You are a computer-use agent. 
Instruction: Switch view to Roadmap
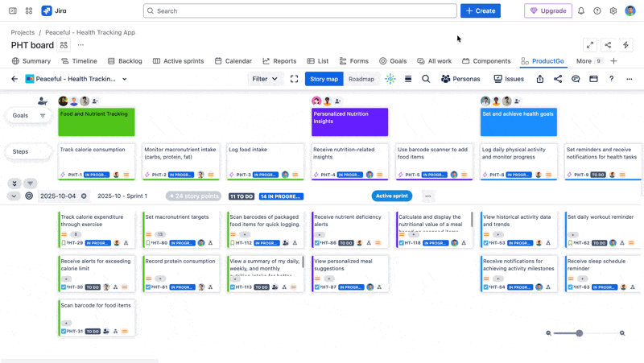coord(361,79)
